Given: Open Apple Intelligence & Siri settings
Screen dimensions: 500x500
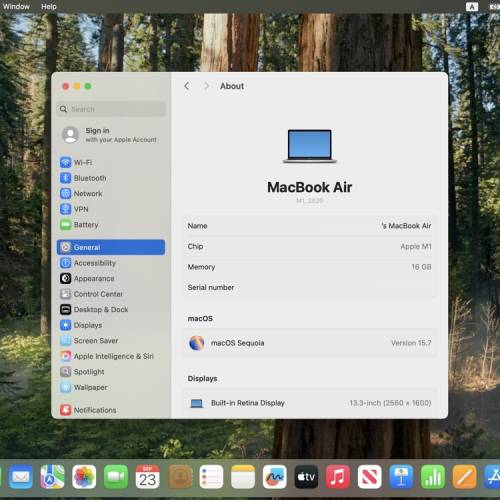Looking at the screenshot, I should point(111,356).
